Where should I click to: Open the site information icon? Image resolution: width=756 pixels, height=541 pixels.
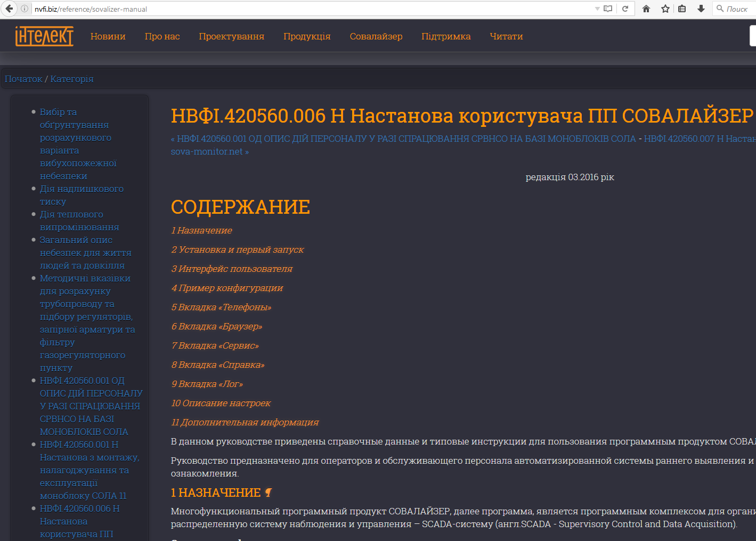pyautogui.click(x=25, y=9)
